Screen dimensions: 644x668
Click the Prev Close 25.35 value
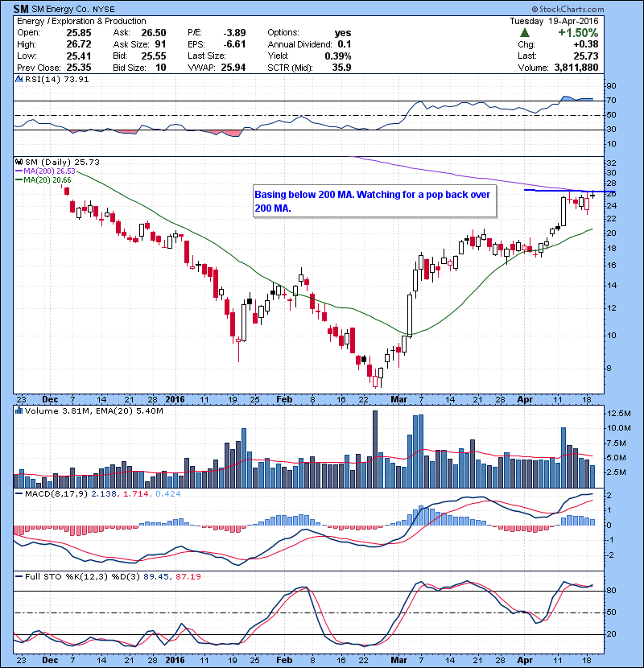[x=79, y=68]
